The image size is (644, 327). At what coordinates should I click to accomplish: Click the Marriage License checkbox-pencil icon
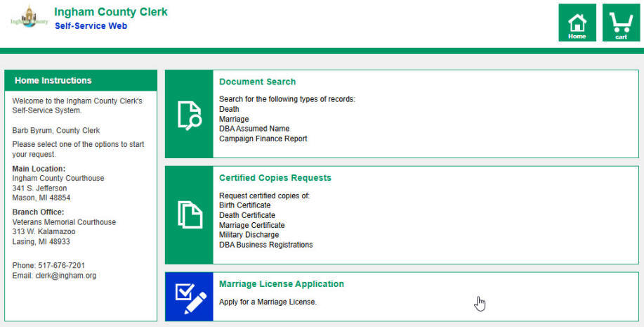189,297
